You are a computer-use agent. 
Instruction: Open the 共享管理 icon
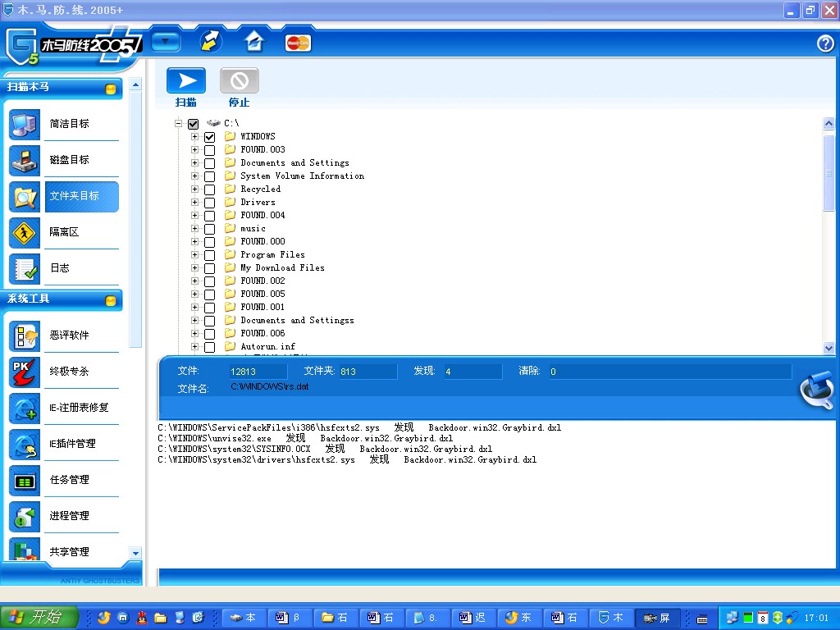(x=25, y=549)
